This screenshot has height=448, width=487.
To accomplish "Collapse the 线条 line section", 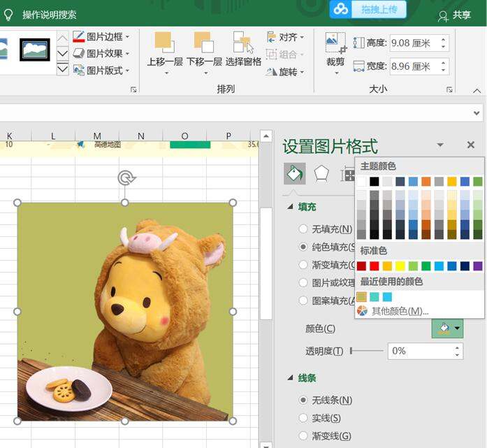I will click(x=290, y=378).
